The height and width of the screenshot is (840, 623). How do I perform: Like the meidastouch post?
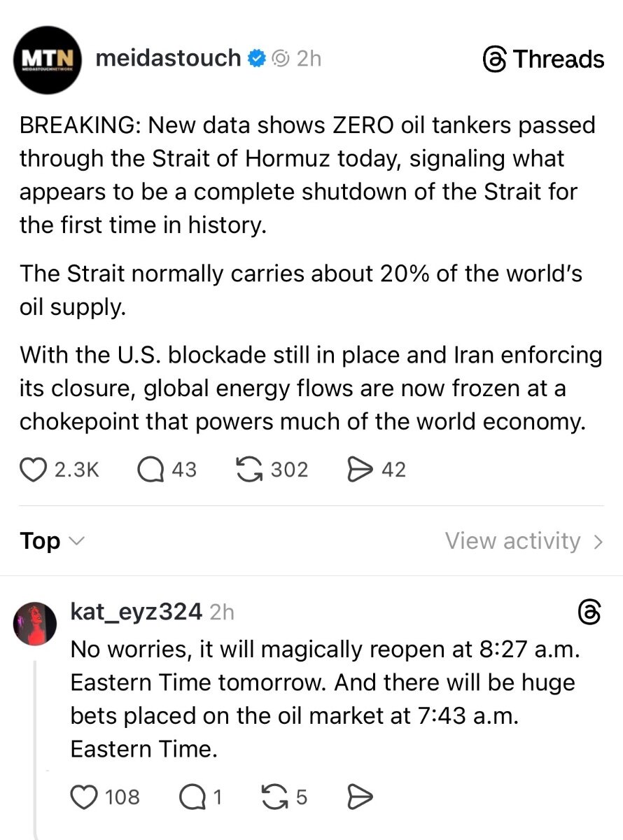[x=34, y=470]
